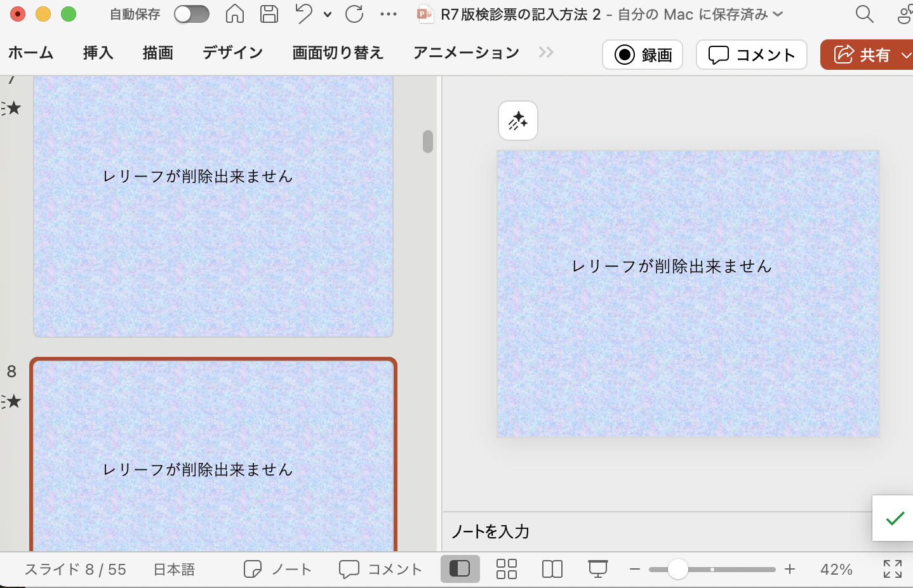Click animation star icon beside slide 8

click(x=12, y=401)
